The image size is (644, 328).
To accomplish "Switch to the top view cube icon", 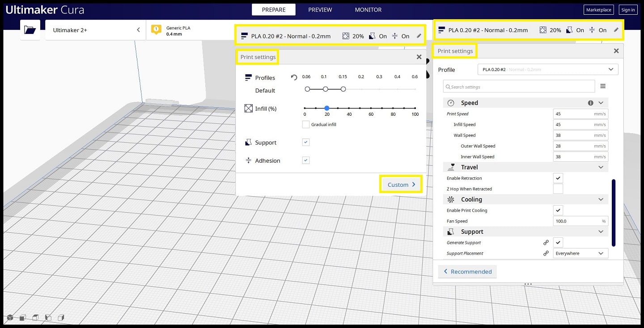I will click(x=35, y=318).
